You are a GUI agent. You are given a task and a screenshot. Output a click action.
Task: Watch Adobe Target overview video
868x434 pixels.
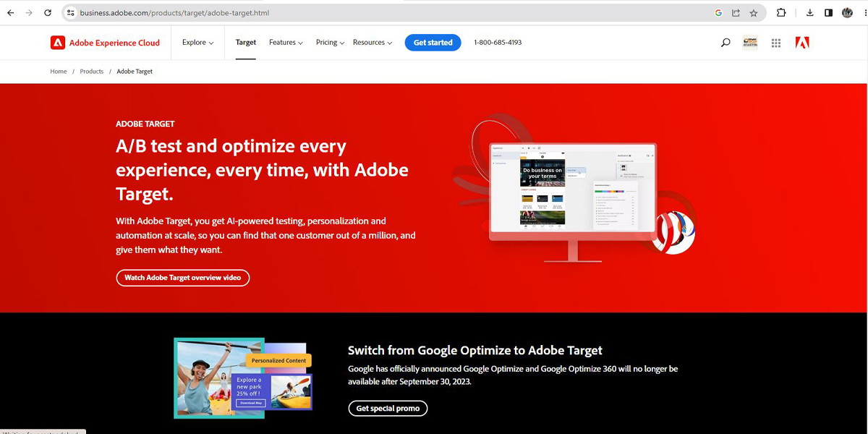tap(183, 278)
